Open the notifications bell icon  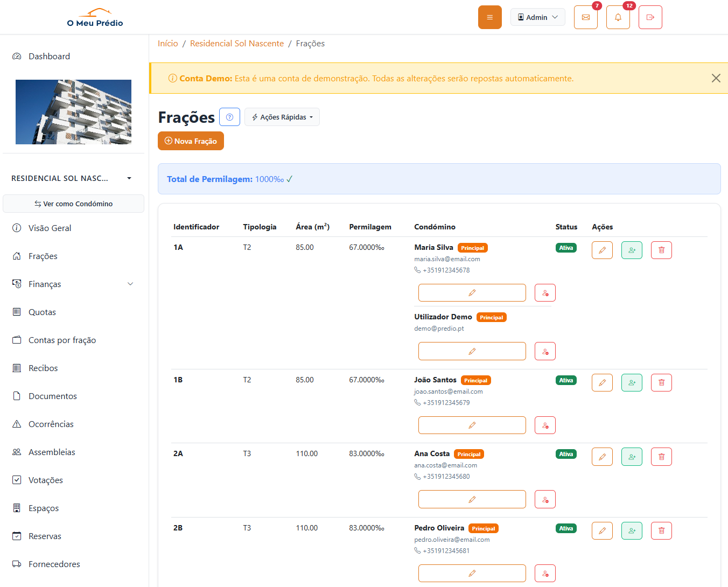tap(618, 17)
